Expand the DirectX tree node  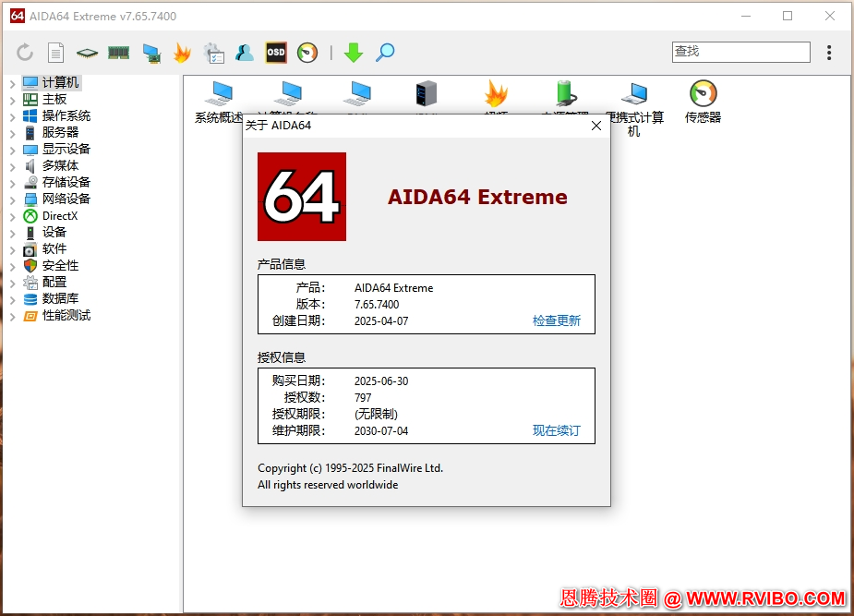point(13,217)
